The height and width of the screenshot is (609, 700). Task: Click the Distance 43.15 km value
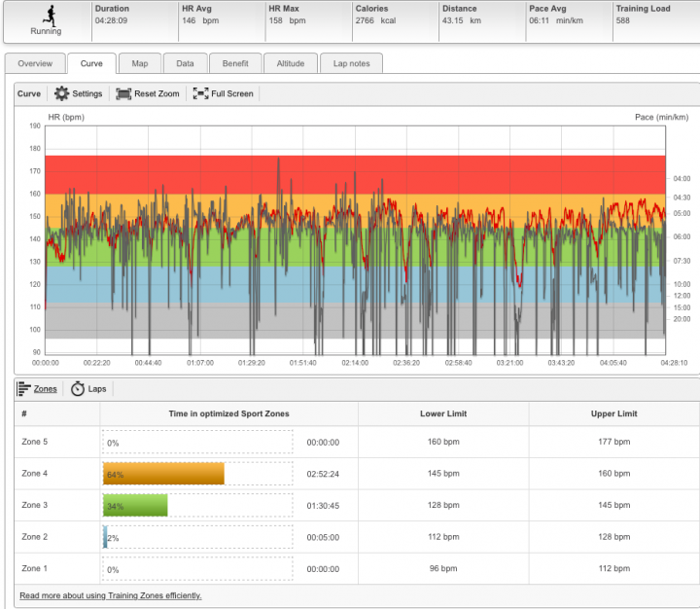point(462,20)
